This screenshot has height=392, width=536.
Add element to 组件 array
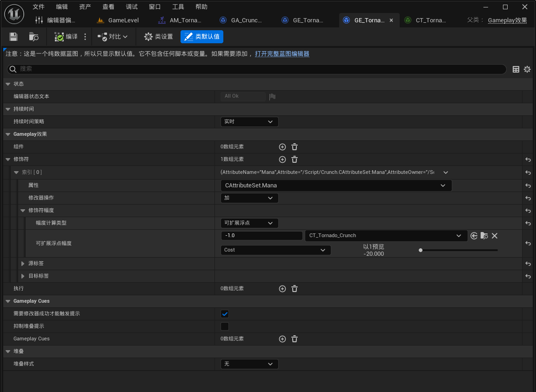tap(282, 147)
